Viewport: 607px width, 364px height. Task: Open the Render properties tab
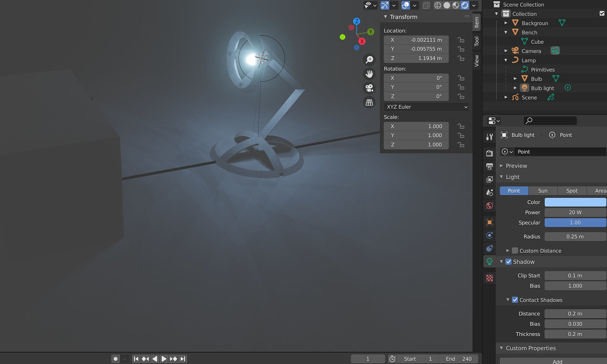pos(489,153)
